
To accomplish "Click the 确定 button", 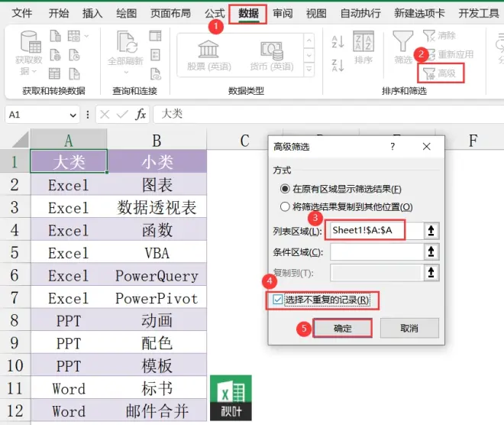I will [343, 328].
